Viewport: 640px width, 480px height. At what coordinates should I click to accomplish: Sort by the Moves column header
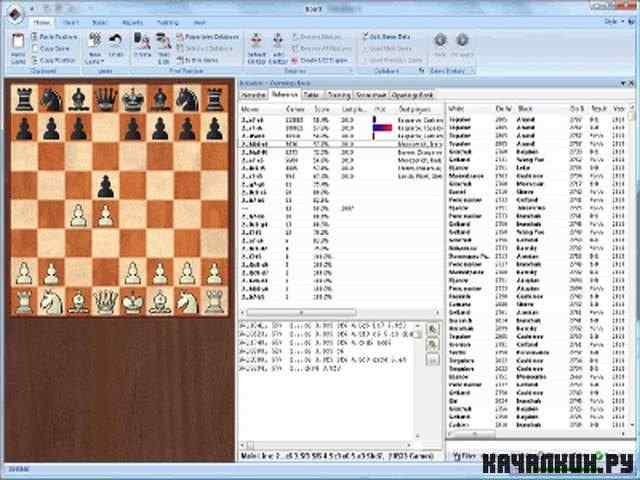pyautogui.click(x=250, y=109)
